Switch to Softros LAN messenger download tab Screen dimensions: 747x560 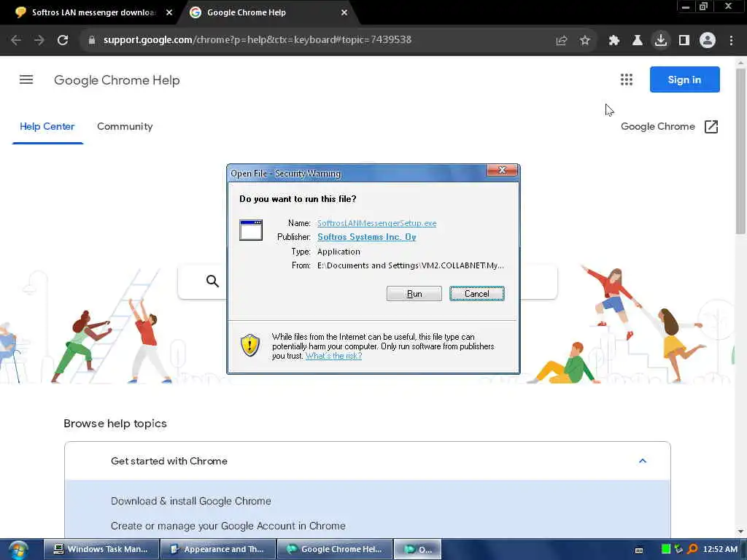[x=94, y=12]
